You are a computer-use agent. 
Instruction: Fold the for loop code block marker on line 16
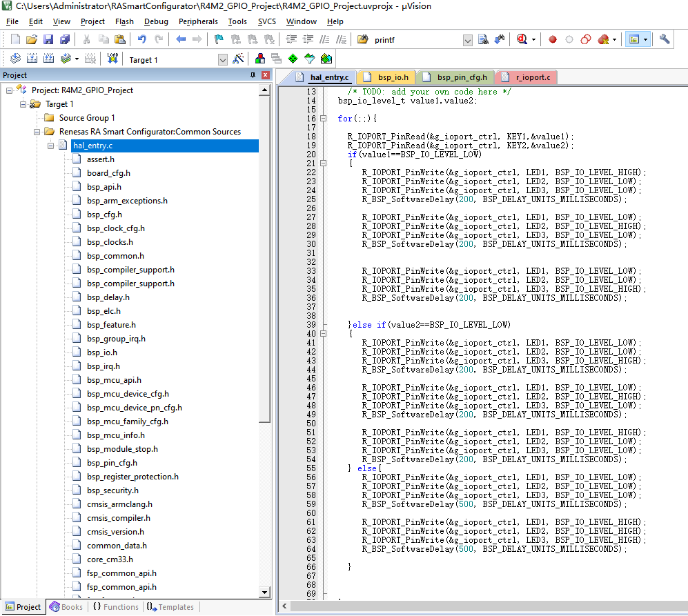coord(324,119)
